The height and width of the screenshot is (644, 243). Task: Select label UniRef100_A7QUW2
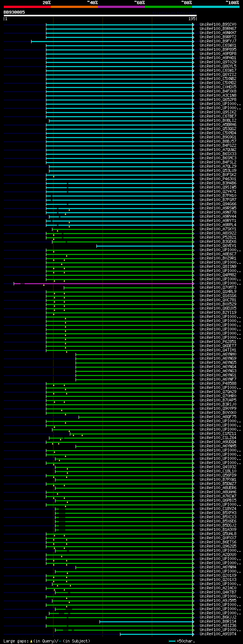point(218,150)
